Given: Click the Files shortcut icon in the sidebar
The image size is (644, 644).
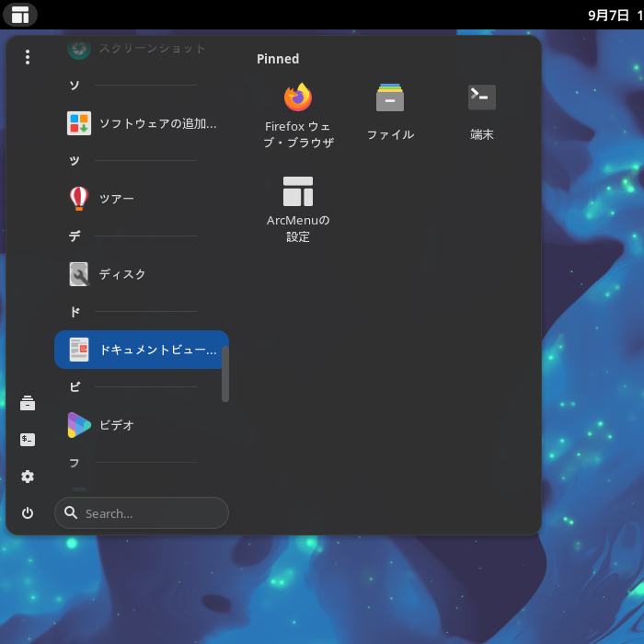Looking at the screenshot, I should click(28, 403).
